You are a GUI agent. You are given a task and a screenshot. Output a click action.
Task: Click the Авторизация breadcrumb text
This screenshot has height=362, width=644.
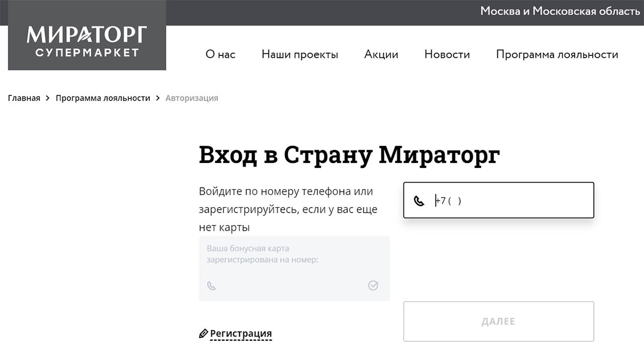[x=192, y=98]
